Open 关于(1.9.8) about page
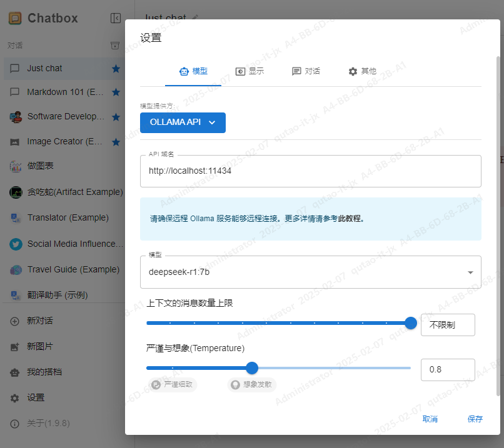This screenshot has height=448, width=504. pyautogui.click(x=64, y=424)
